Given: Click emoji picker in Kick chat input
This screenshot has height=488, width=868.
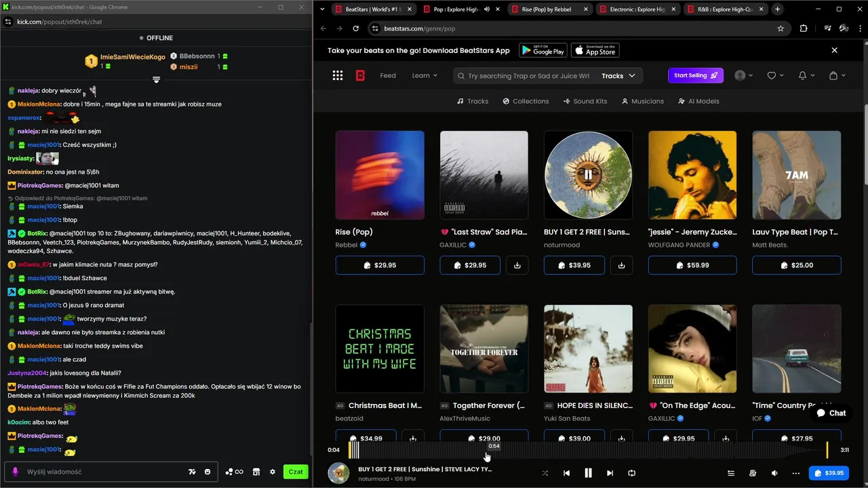Looking at the screenshot, I should click(x=208, y=472).
